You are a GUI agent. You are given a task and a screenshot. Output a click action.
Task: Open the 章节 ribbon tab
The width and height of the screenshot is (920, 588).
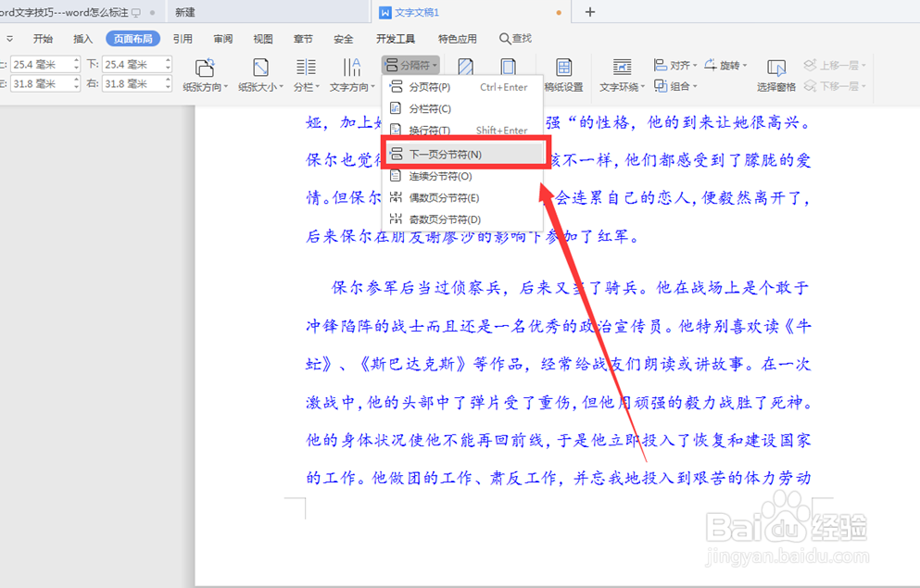click(303, 39)
